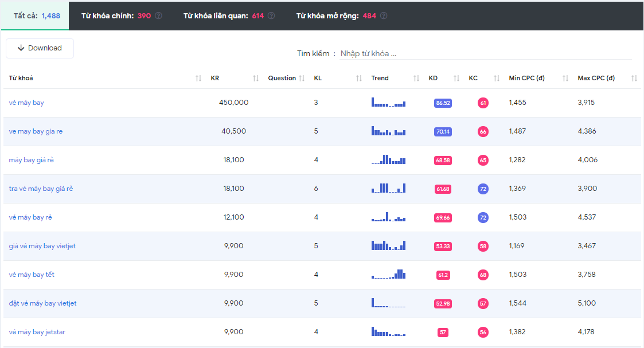
Task: Switch to Từ khóa chính tab
Action: pos(121,16)
